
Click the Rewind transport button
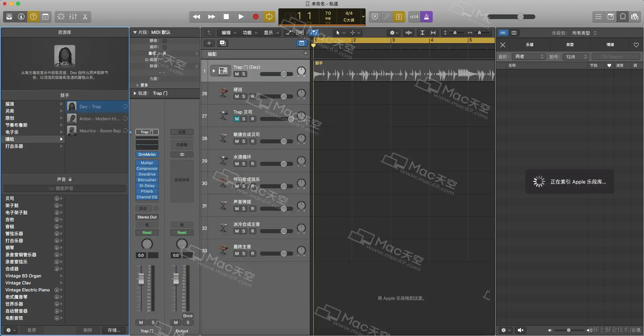coord(197,17)
